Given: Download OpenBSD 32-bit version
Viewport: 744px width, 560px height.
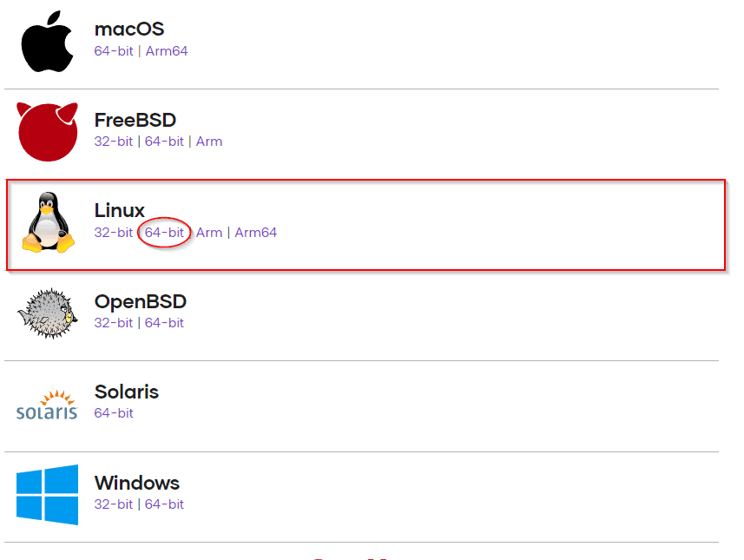Looking at the screenshot, I should pos(114,323).
